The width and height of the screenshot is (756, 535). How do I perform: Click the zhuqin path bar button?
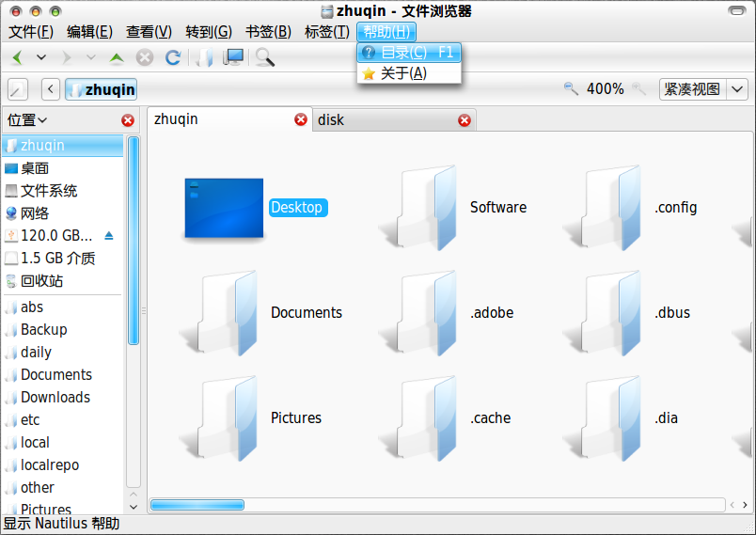tap(102, 89)
